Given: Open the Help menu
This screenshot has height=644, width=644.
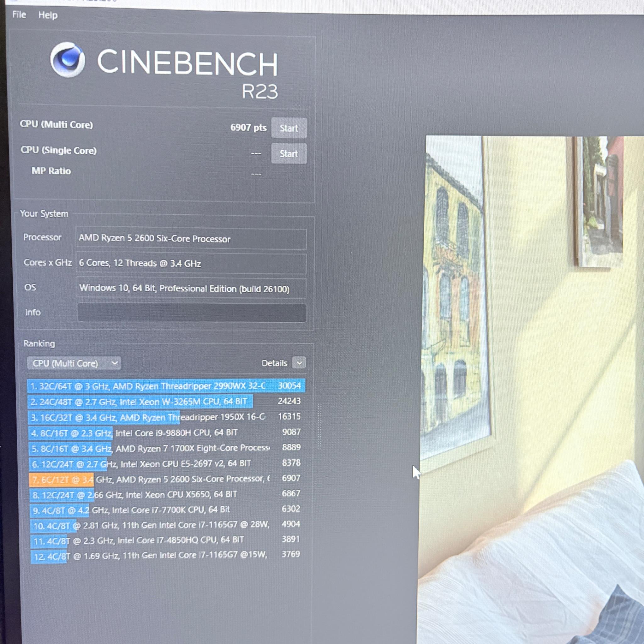Looking at the screenshot, I should (48, 15).
